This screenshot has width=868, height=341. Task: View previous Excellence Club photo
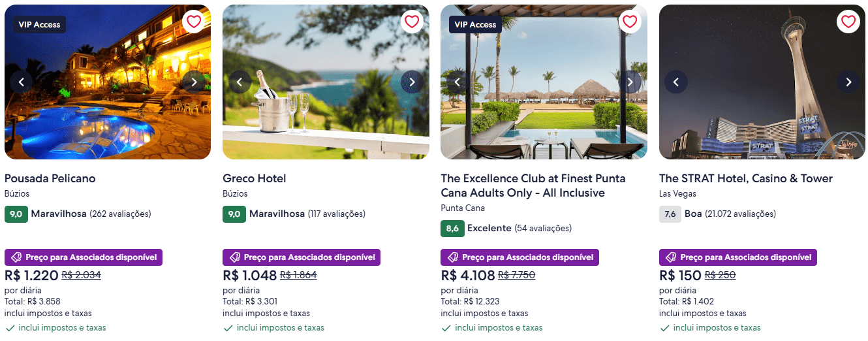(457, 82)
